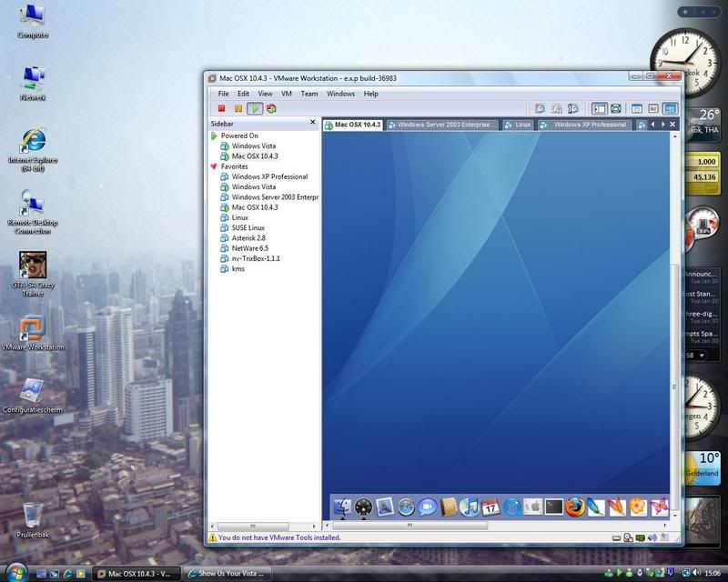728x582 pixels.
Task: Open QuickTime Player in the dock
Action: coord(511,507)
